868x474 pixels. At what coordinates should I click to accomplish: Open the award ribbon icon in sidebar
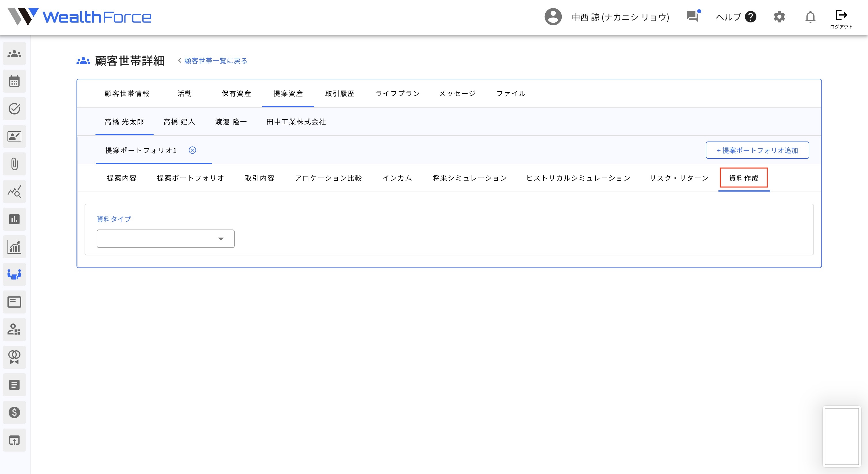pos(14,357)
